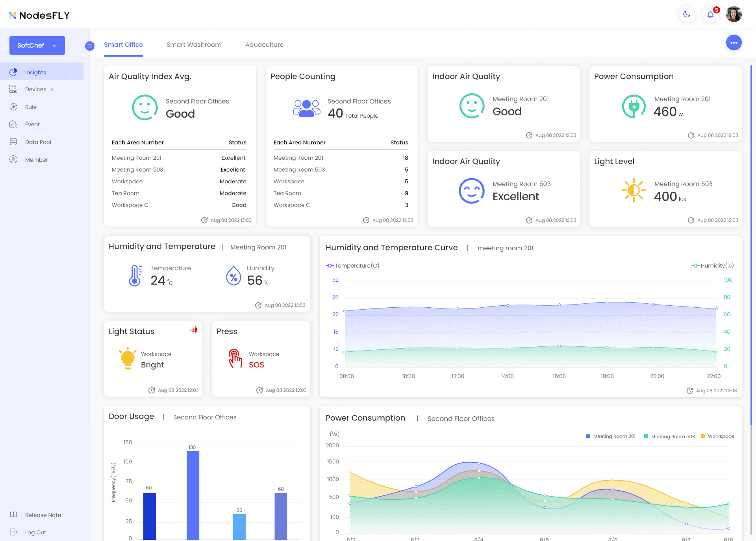Click Light Status motion sensor icon
This screenshot has width=756, height=541.
[194, 330]
